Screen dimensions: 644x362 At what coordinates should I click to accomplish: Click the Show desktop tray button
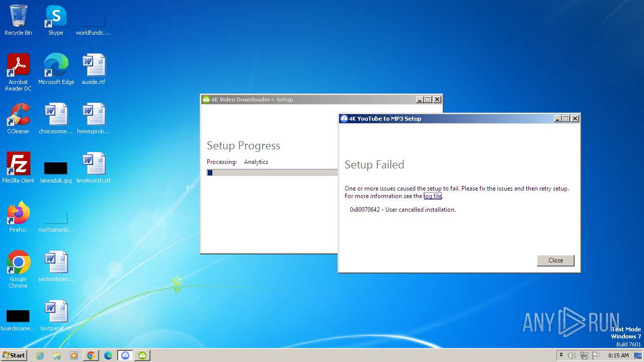pos(638,355)
